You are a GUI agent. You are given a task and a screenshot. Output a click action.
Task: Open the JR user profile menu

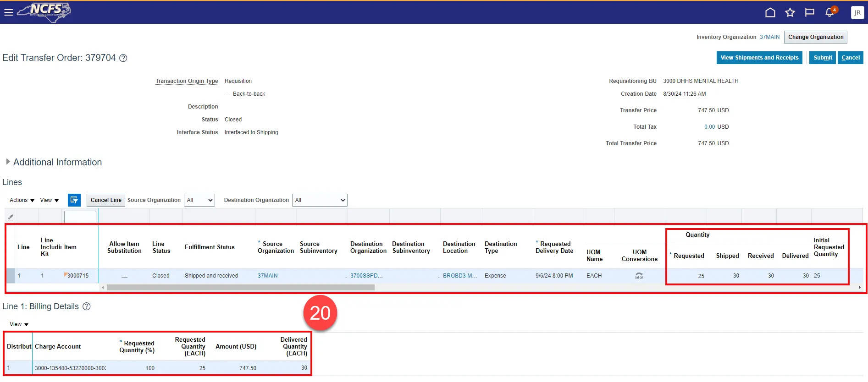point(857,13)
